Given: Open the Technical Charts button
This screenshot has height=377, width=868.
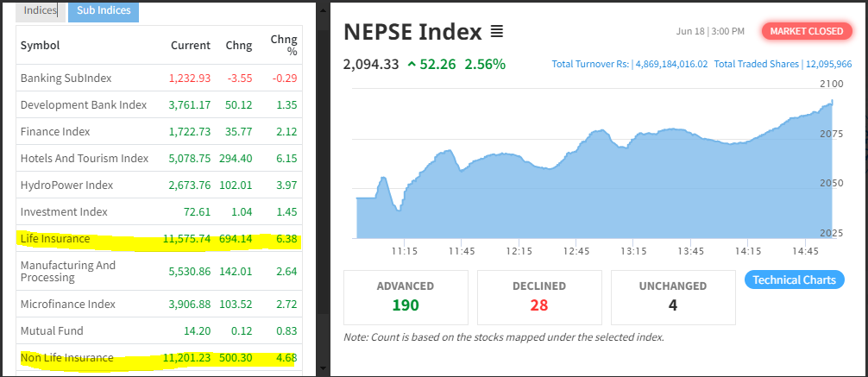Looking at the screenshot, I should pos(794,280).
